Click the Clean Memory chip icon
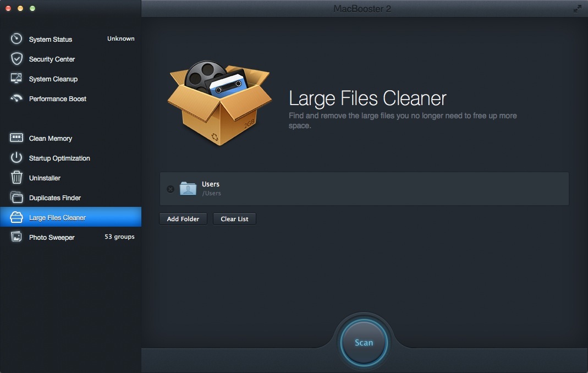Viewport: 588px width, 373px height. coord(16,138)
